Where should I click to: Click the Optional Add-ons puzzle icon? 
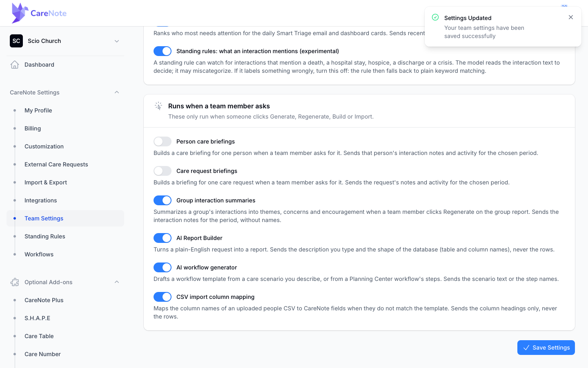pyautogui.click(x=15, y=282)
